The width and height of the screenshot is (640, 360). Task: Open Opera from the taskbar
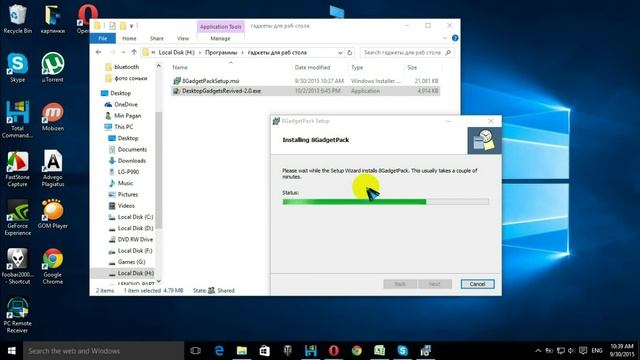tap(333, 351)
